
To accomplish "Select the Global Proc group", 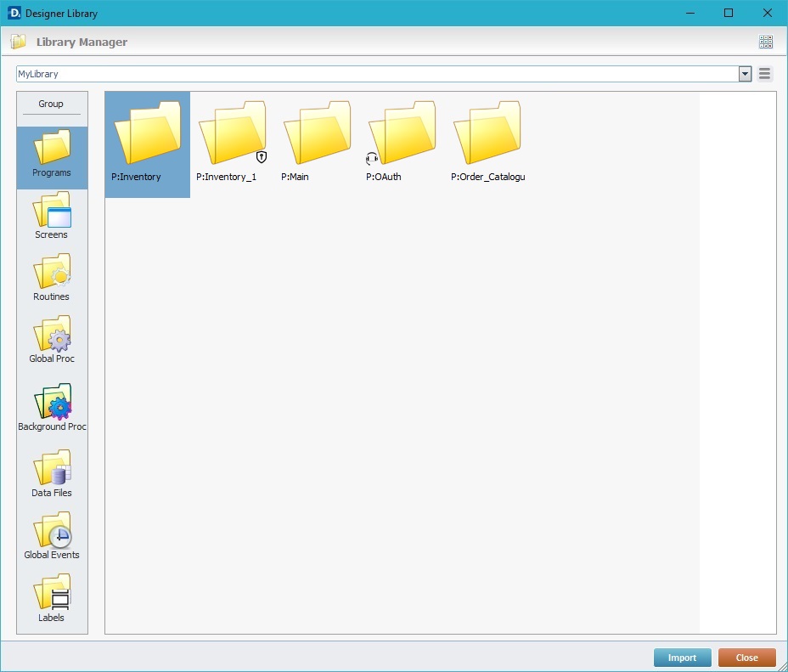I will pos(52,340).
